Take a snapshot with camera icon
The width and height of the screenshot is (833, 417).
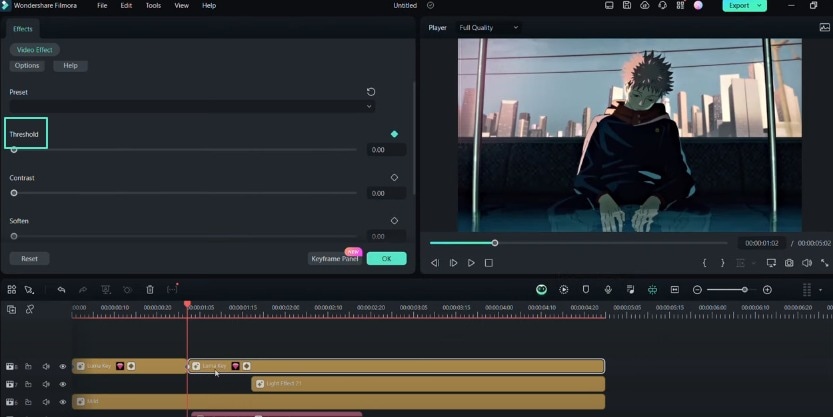[789, 263]
